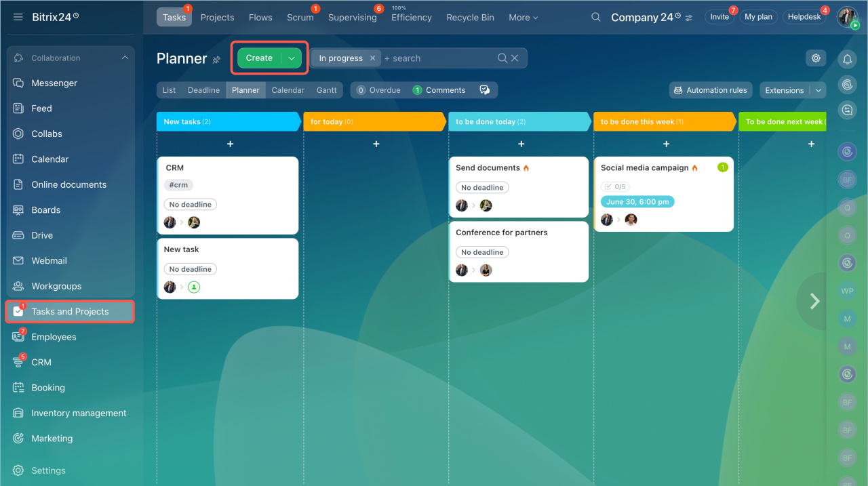Add a task in to be done this week column
Screen dimensions: 868x486
tap(666, 144)
